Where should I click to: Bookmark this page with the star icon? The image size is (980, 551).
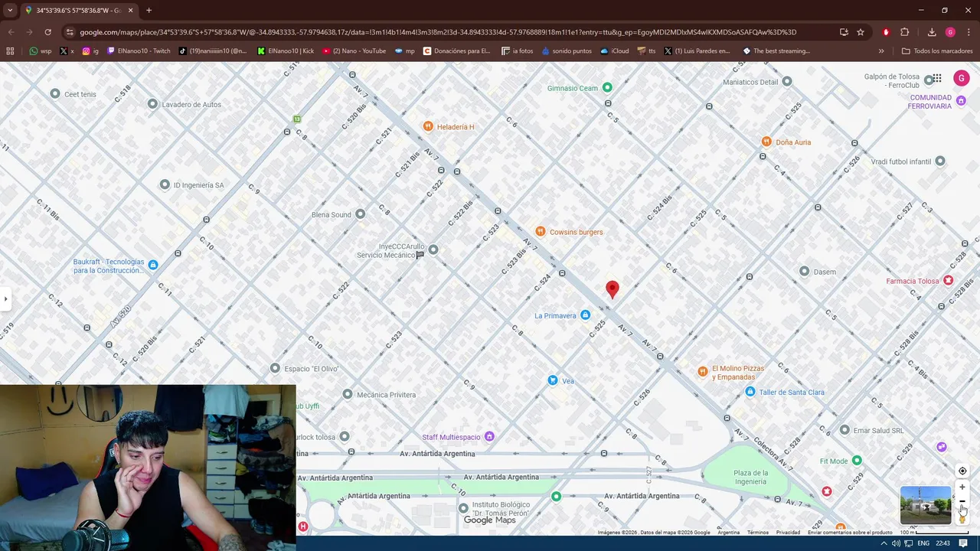tap(861, 32)
